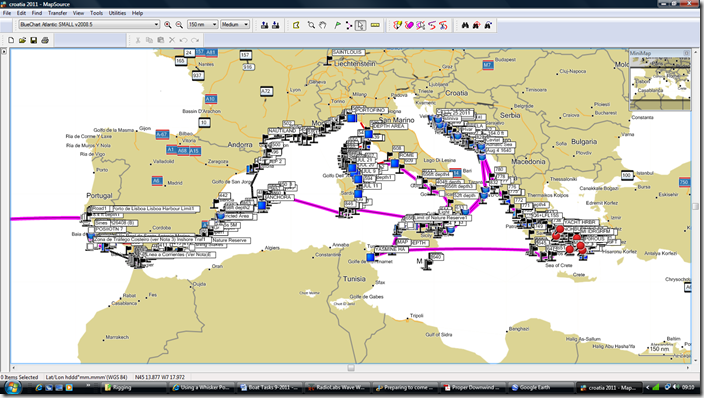The height and width of the screenshot is (398, 704).
Task: Open the Medium detail level dropdown
Action: tap(235, 25)
